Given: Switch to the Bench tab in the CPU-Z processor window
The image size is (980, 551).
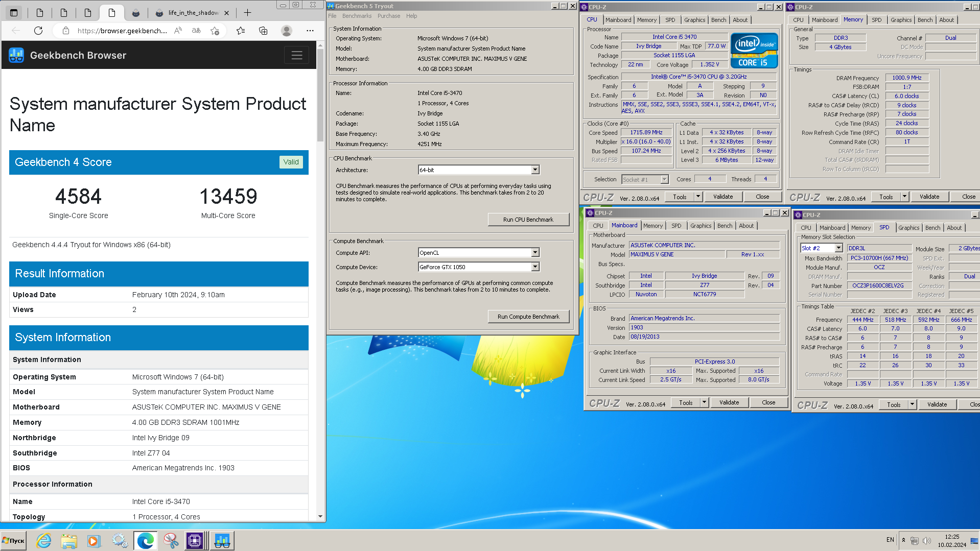Looking at the screenshot, I should (718, 20).
